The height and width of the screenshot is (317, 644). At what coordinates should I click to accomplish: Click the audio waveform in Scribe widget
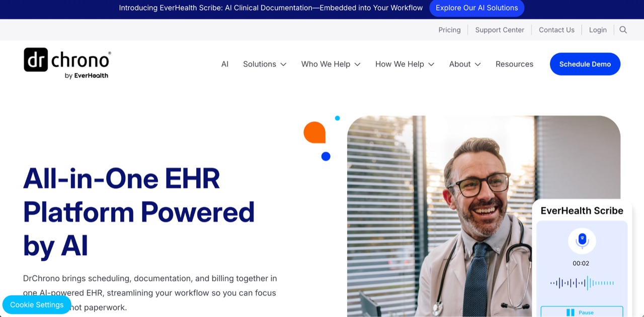(x=582, y=283)
